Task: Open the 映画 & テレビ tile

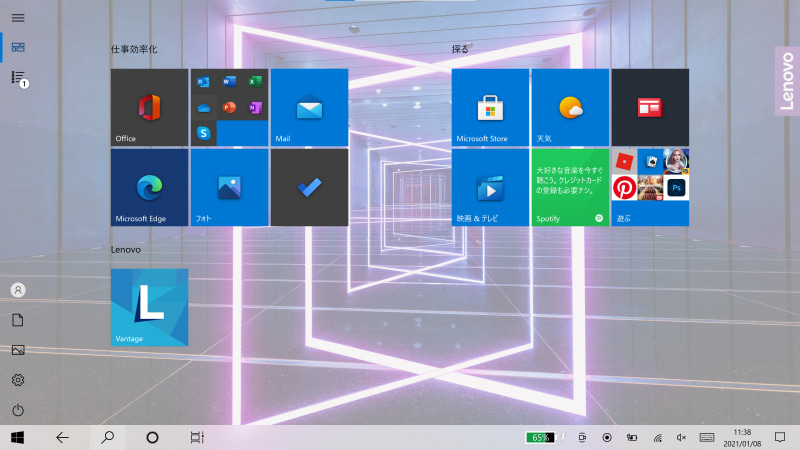Action: pyautogui.click(x=490, y=187)
